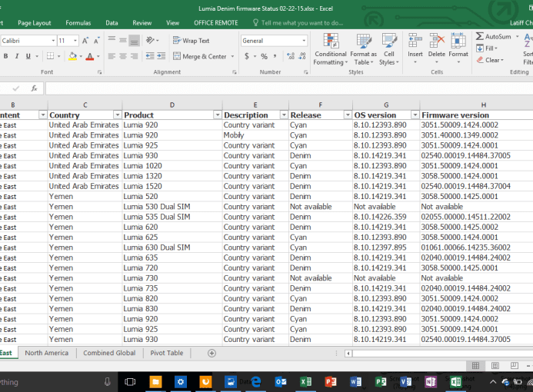The image size is (533, 392).
Task: Click Increase Decimal icon
Action: pyautogui.click(x=291, y=56)
